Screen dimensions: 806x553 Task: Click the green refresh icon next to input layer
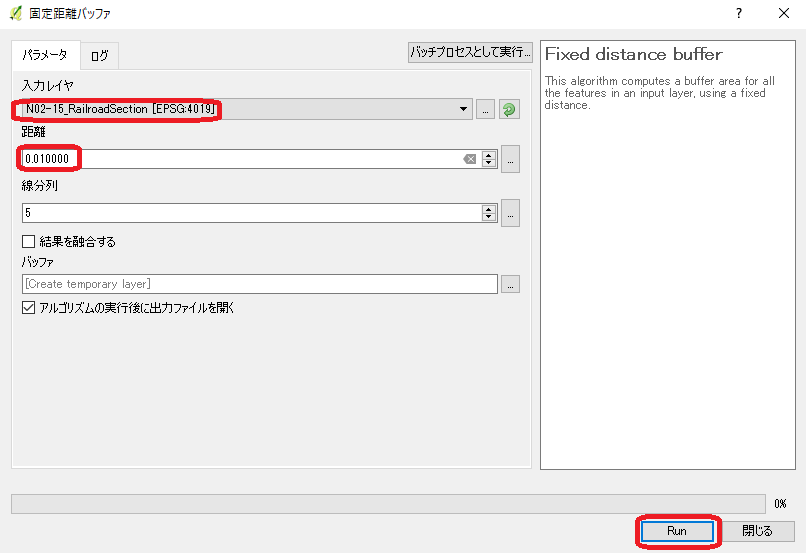point(509,109)
